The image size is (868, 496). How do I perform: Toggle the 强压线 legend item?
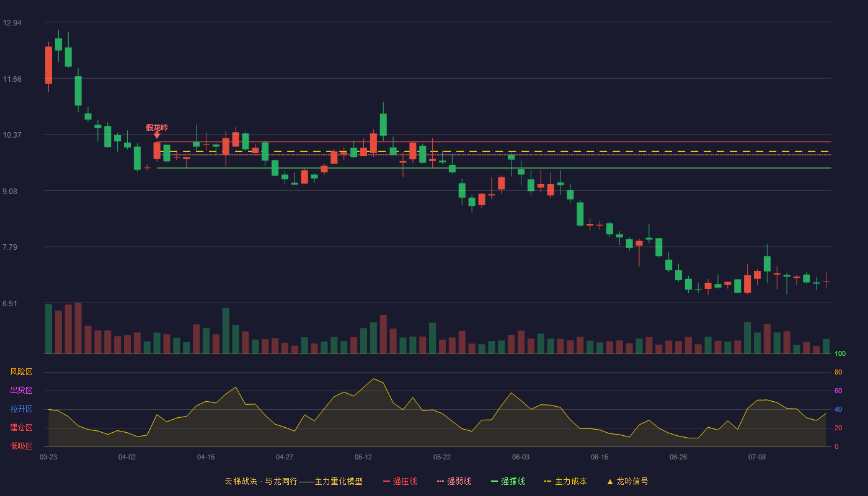[x=400, y=481]
